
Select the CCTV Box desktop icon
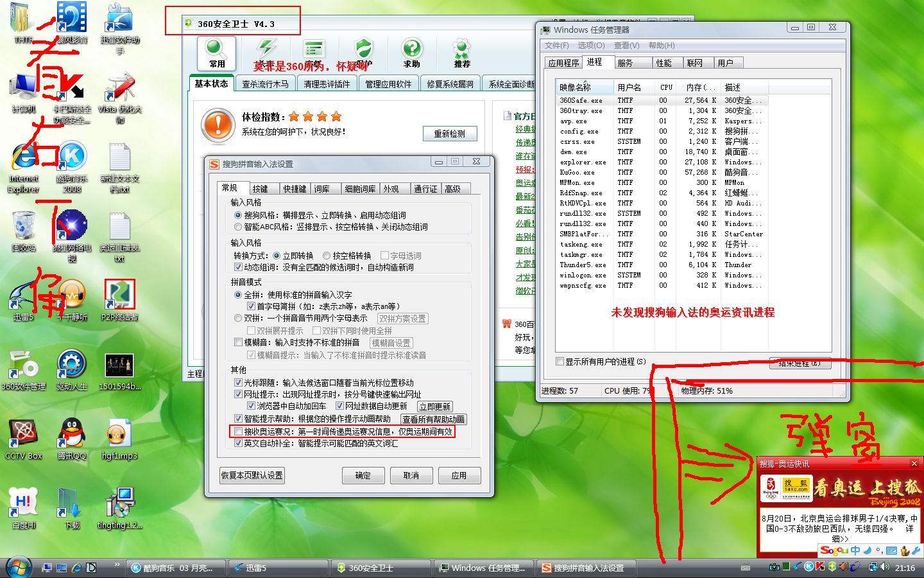(x=24, y=439)
